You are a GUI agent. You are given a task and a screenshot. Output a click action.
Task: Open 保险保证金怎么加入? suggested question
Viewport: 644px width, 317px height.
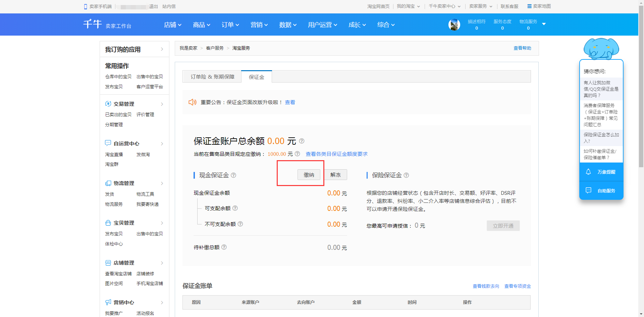tap(601, 138)
